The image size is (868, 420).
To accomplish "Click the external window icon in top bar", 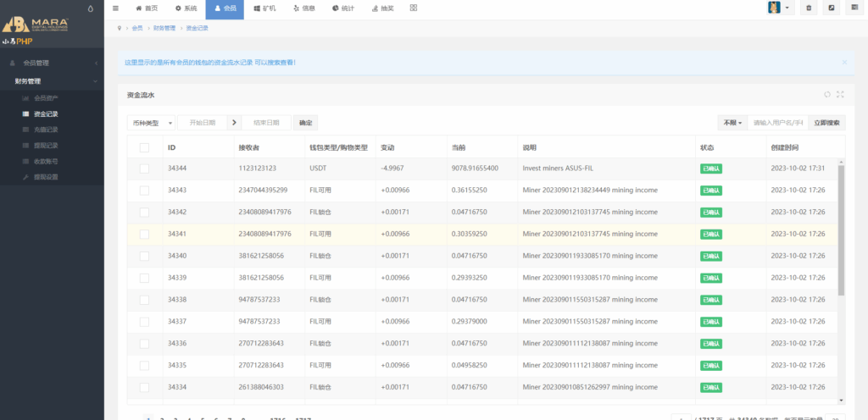I will click(831, 8).
